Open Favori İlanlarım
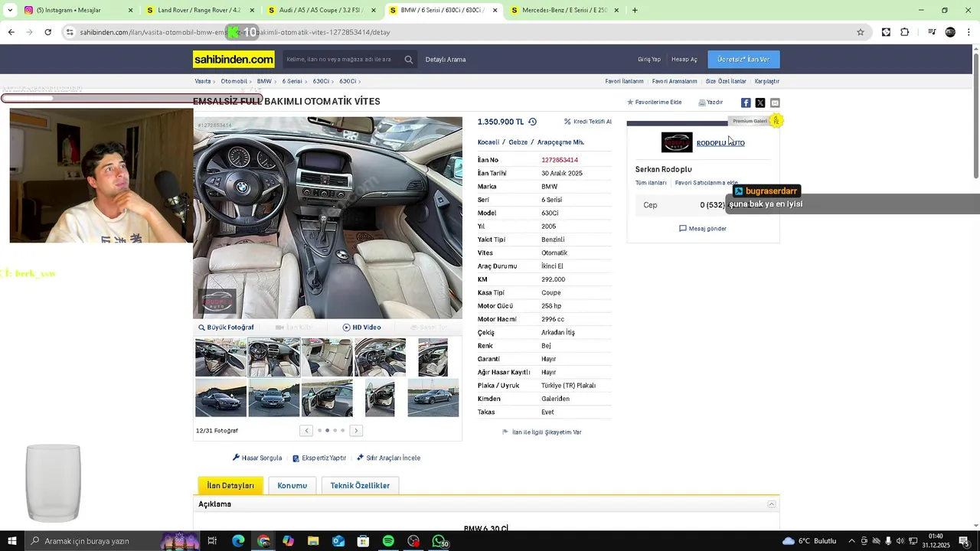980x551 pixels. tap(624, 81)
